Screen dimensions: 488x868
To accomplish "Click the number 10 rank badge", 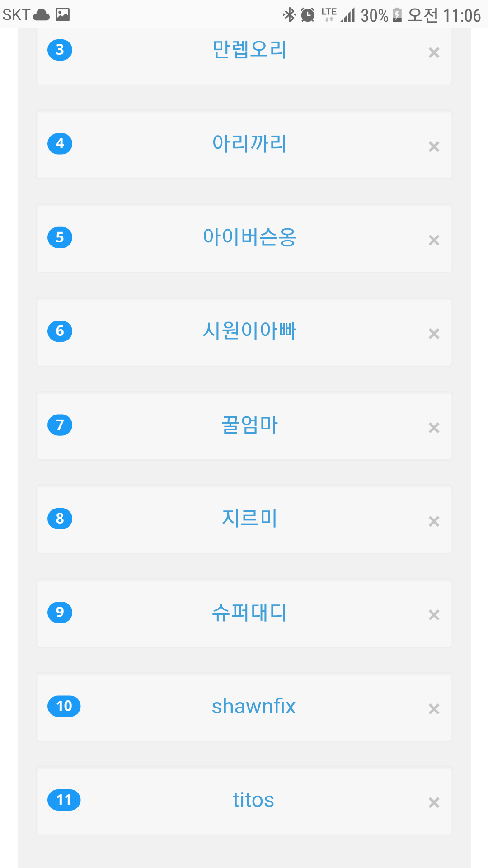I will [x=64, y=706].
